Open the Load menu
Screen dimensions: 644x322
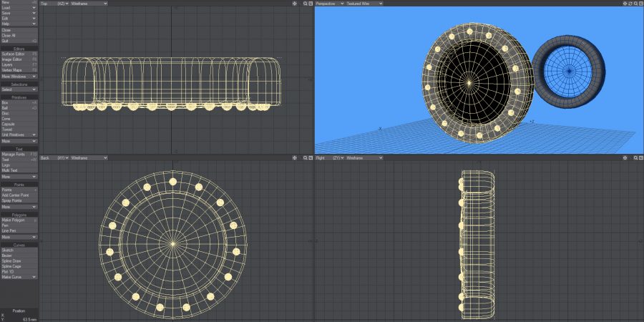[19, 8]
